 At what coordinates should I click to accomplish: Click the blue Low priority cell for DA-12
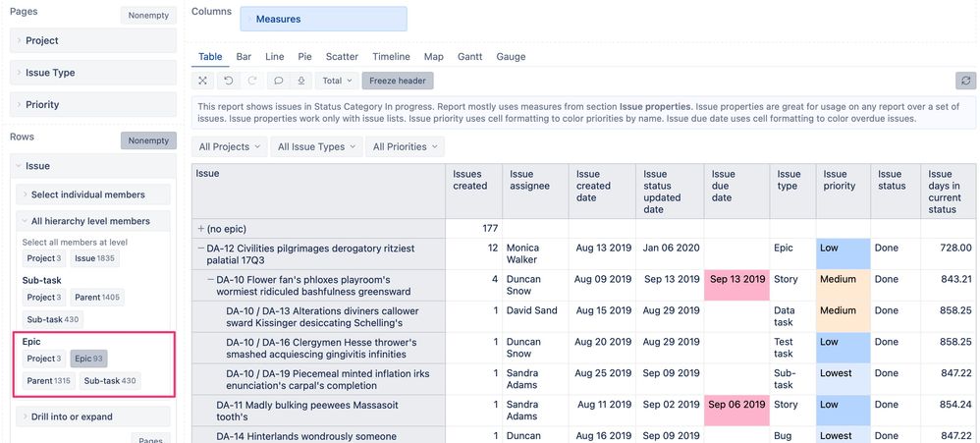pos(844,254)
